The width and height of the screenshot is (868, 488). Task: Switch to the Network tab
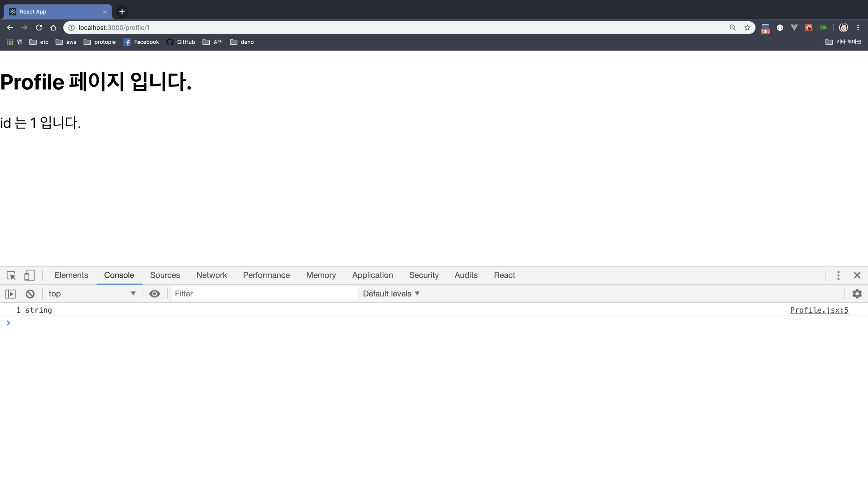(x=212, y=275)
